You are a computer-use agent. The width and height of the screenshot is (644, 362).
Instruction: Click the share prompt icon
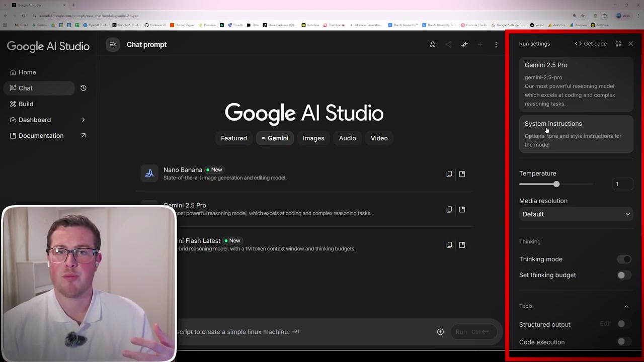click(x=448, y=44)
